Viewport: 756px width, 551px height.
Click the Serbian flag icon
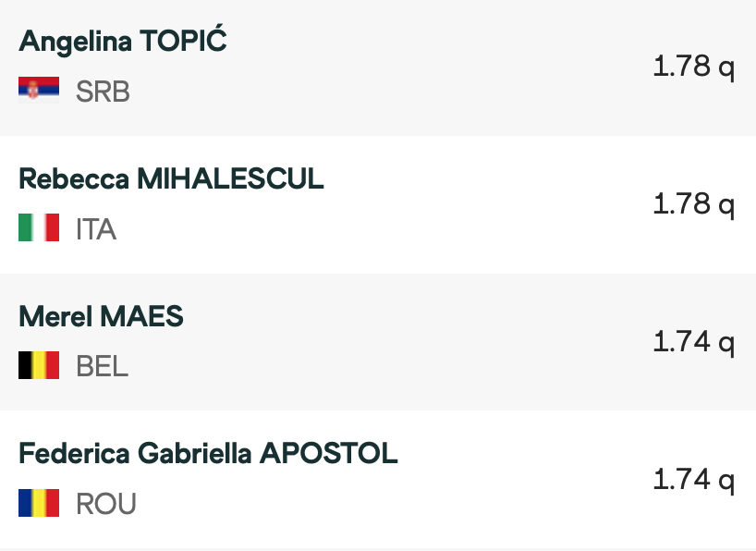click(x=39, y=90)
